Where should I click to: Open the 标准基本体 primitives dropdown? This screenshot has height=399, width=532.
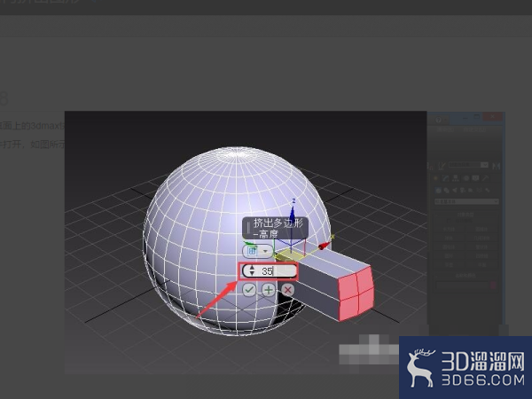466,201
